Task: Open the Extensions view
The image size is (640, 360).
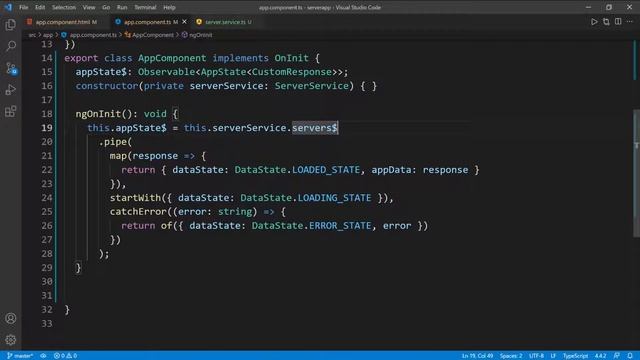Action: [11, 111]
